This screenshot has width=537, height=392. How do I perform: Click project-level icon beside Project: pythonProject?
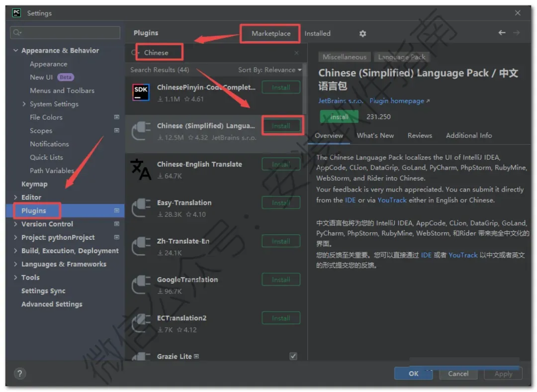(x=116, y=237)
